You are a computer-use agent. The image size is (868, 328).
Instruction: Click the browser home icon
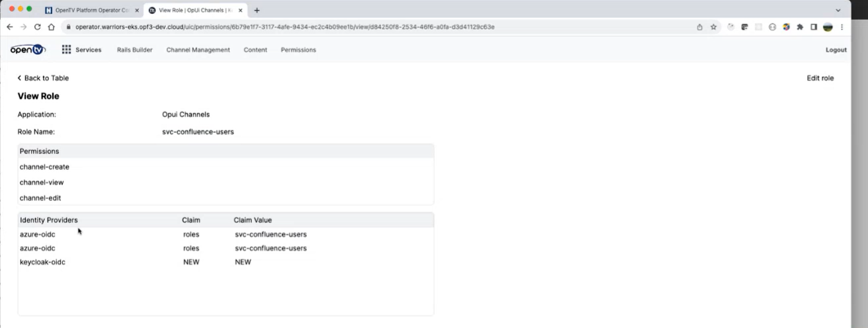51,27
